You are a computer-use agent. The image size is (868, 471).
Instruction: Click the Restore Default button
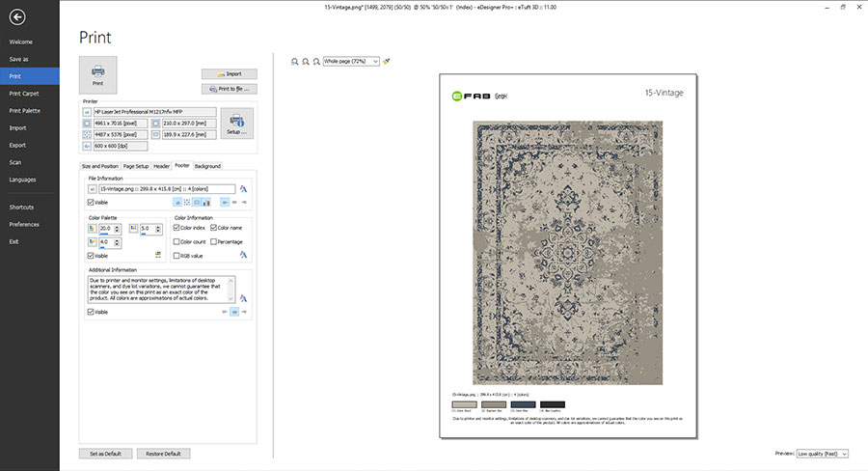pyautogui.click(x=161, y=454)
